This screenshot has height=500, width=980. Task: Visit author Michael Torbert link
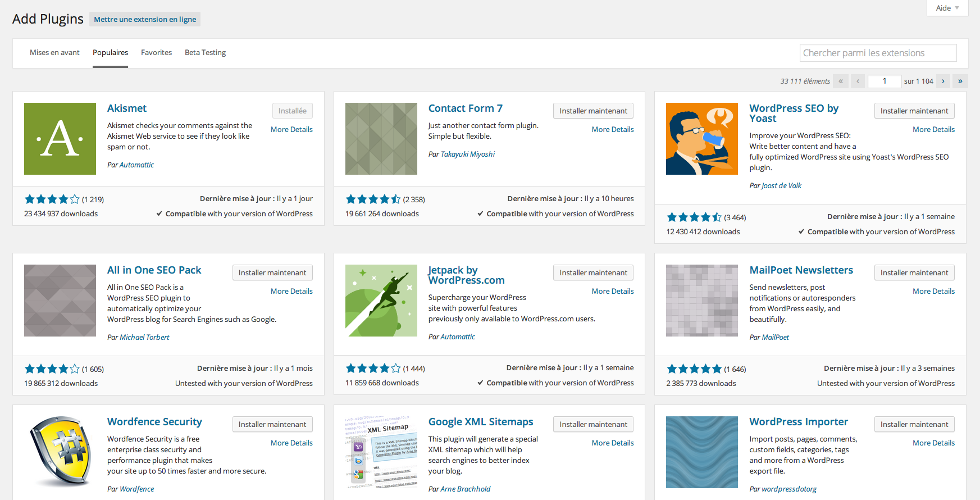144,337
